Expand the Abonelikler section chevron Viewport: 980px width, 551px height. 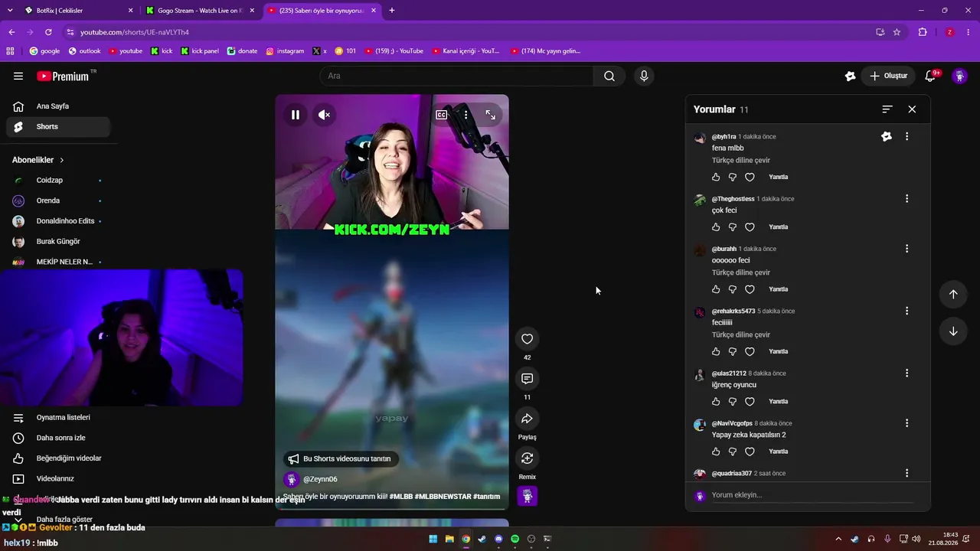[x=62, y=160]
